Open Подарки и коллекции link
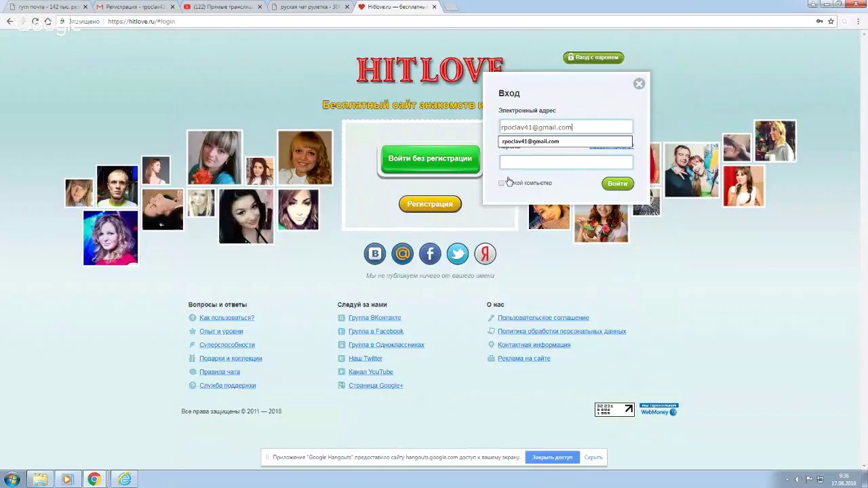This screenshot has height=488, width=868. 231,359
